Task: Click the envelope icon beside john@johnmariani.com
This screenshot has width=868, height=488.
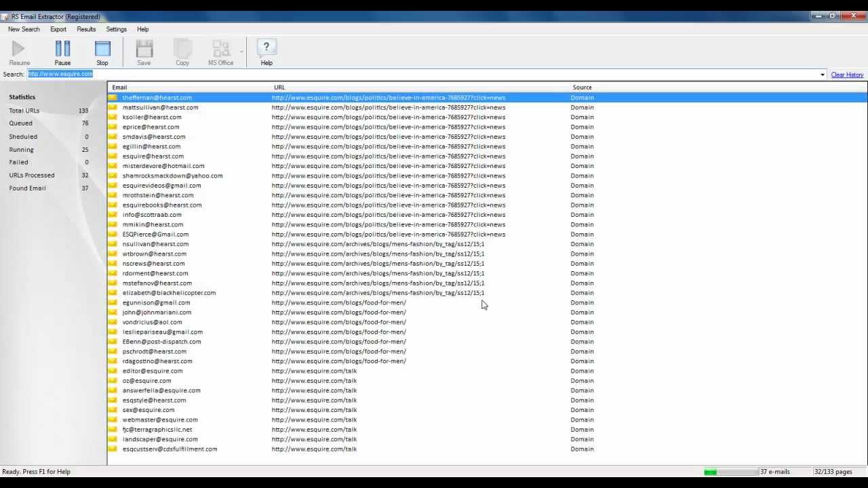Action: click(113, 312)
